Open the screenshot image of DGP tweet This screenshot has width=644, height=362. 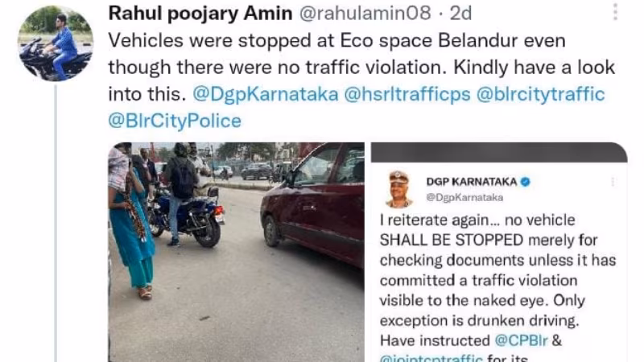pyautogui.click(x=499, y=252)
